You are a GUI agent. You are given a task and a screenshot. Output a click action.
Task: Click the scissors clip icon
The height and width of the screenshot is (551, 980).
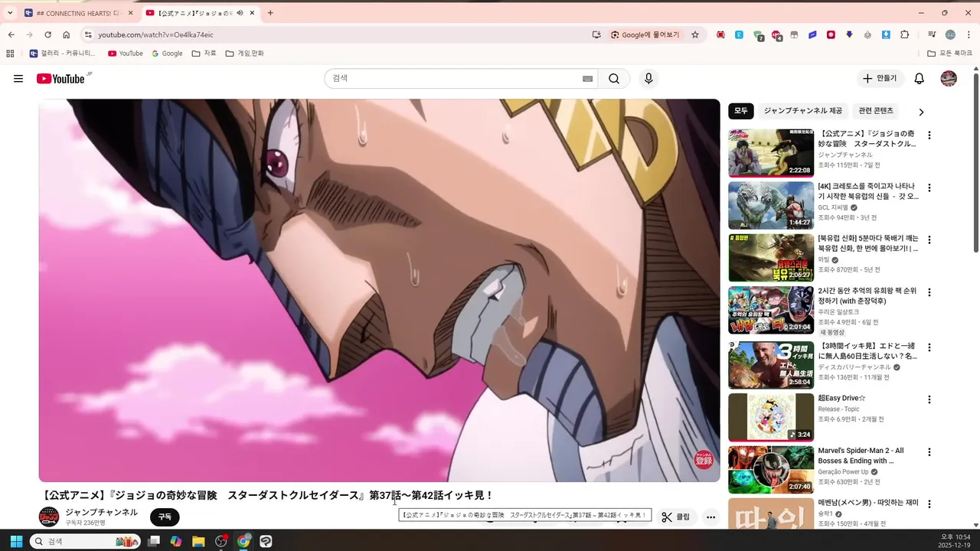[x=667, y=517]
